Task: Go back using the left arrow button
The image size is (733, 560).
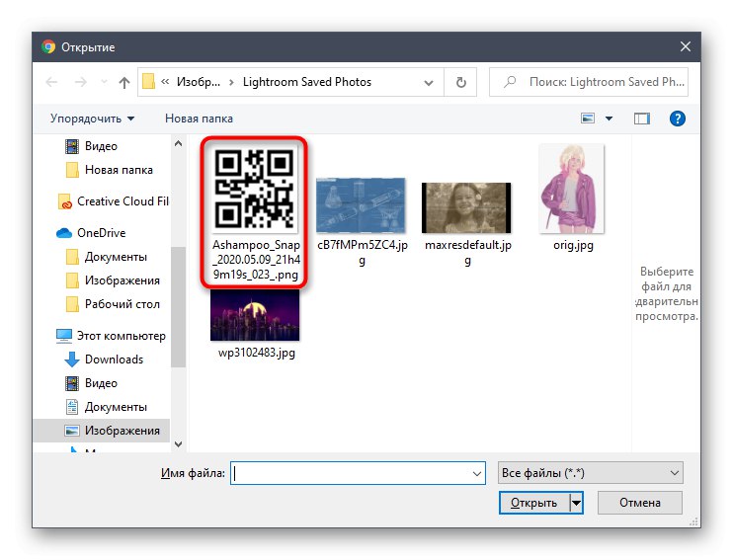Action: pos(51,82)
